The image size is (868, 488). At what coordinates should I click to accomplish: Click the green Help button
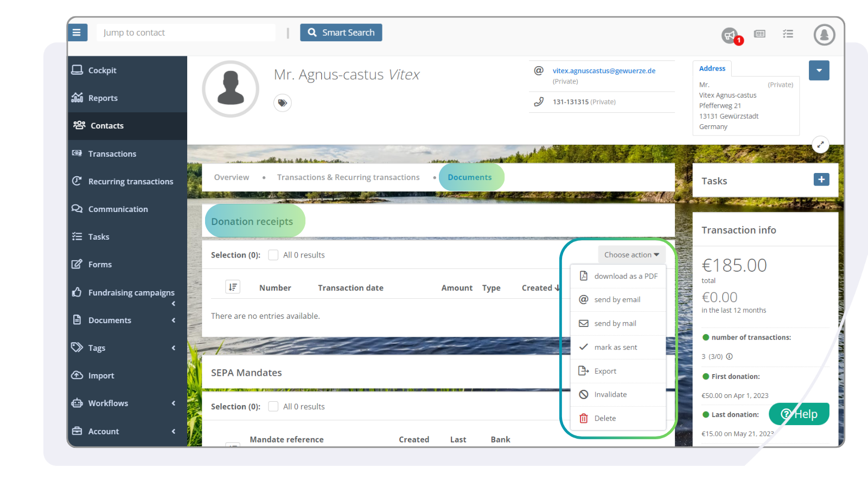(x=799, y=414)
